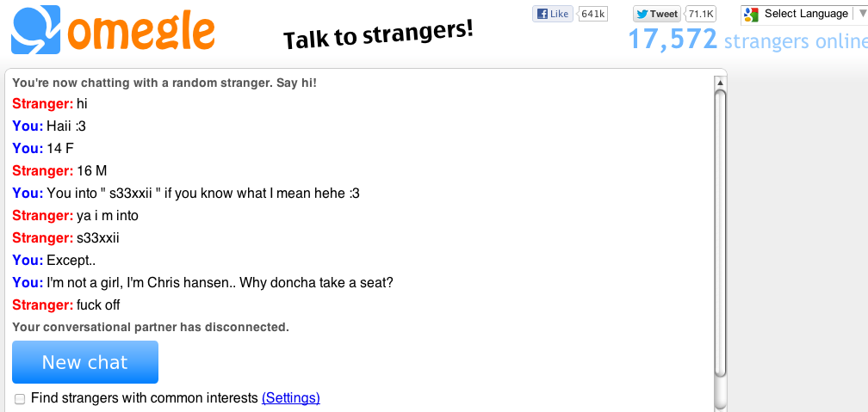Open the Select Language dropdown

point(805,14)
